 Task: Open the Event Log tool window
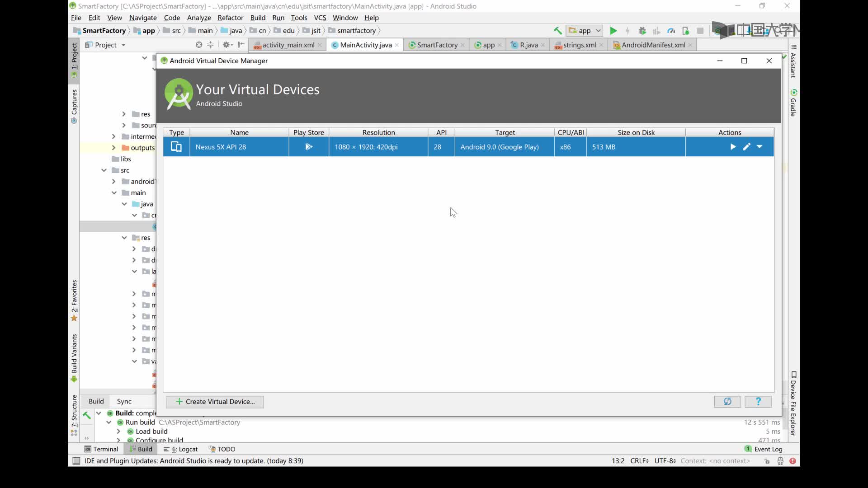point(763,449)
